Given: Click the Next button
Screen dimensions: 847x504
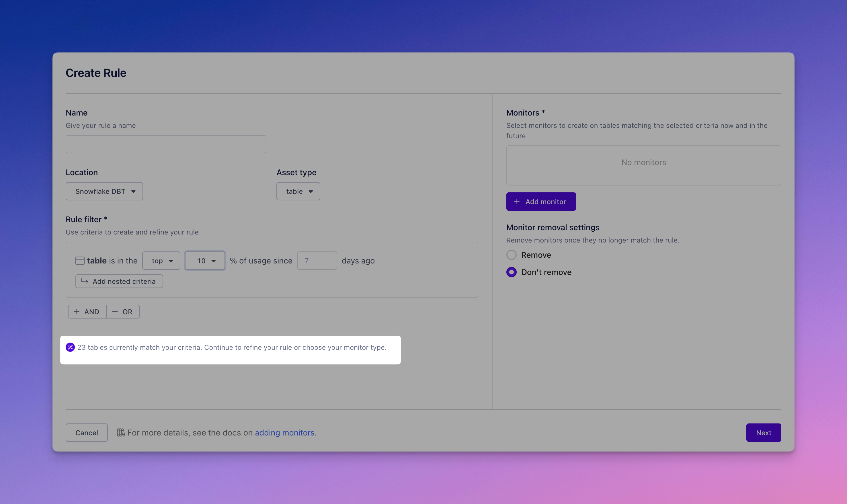Looking at the screenshot, I should 764,432.
